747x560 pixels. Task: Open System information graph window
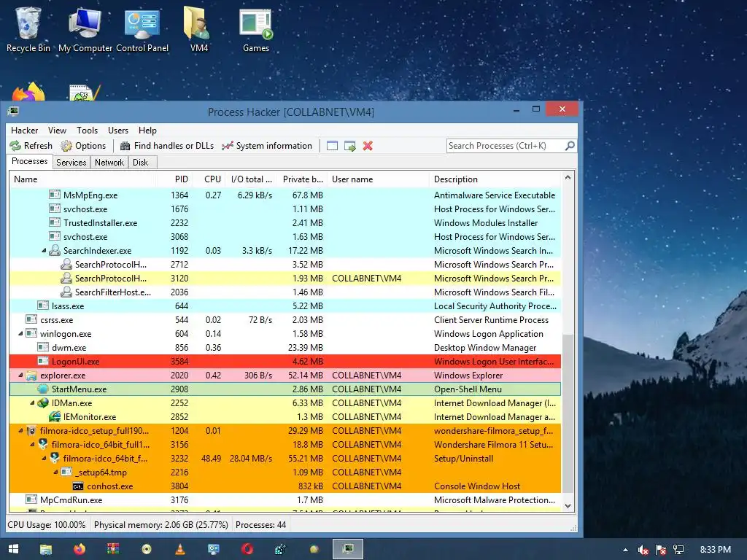(x=267, y=146)
